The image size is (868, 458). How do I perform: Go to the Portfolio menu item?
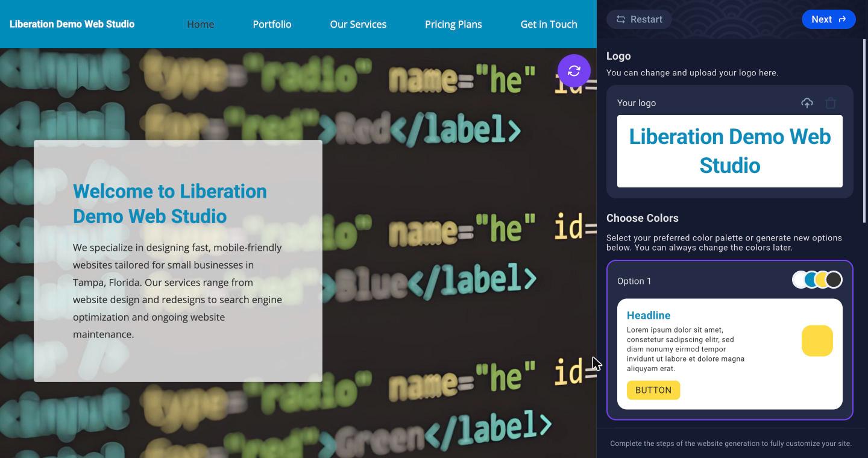click(272, 24)
